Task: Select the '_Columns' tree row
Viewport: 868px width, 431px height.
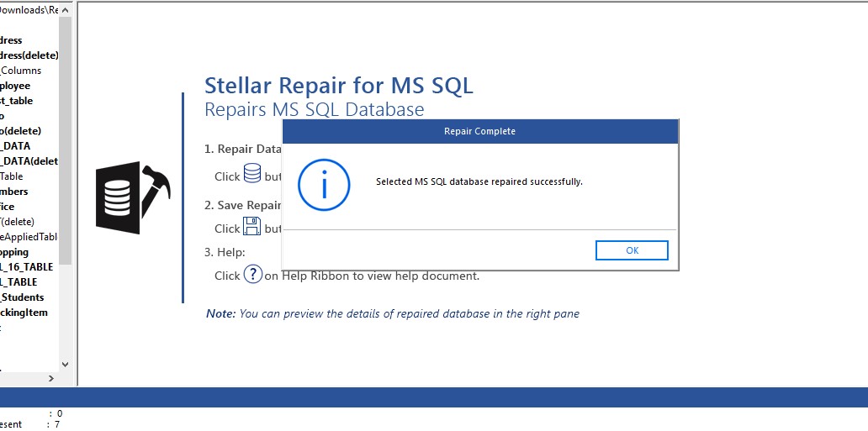Action: (x=20, y=71)
